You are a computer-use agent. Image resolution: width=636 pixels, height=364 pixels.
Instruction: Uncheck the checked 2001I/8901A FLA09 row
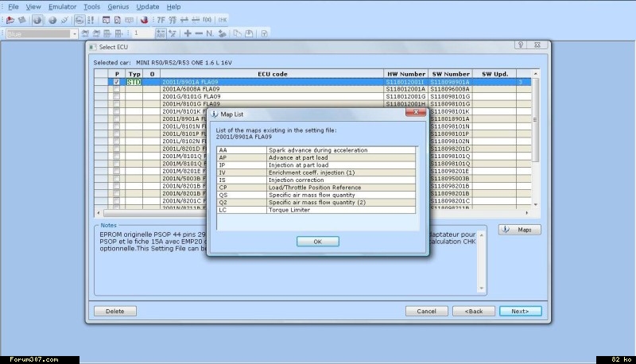tap(117, 82)
